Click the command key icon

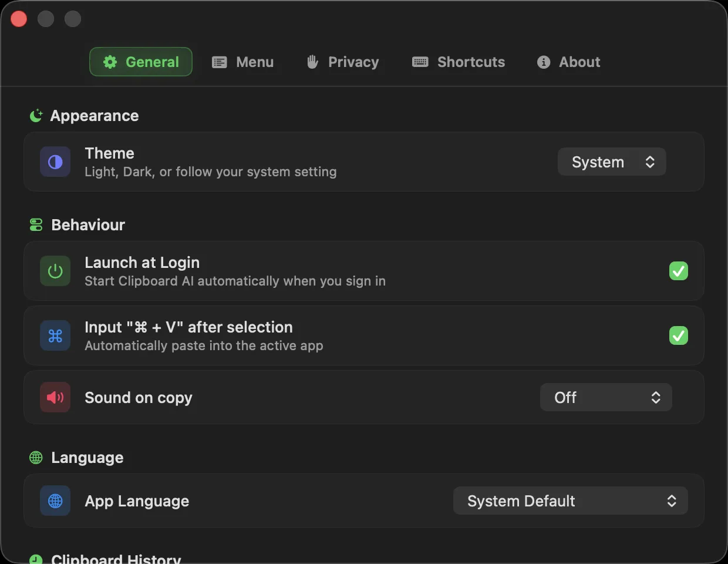coord(55,335)
